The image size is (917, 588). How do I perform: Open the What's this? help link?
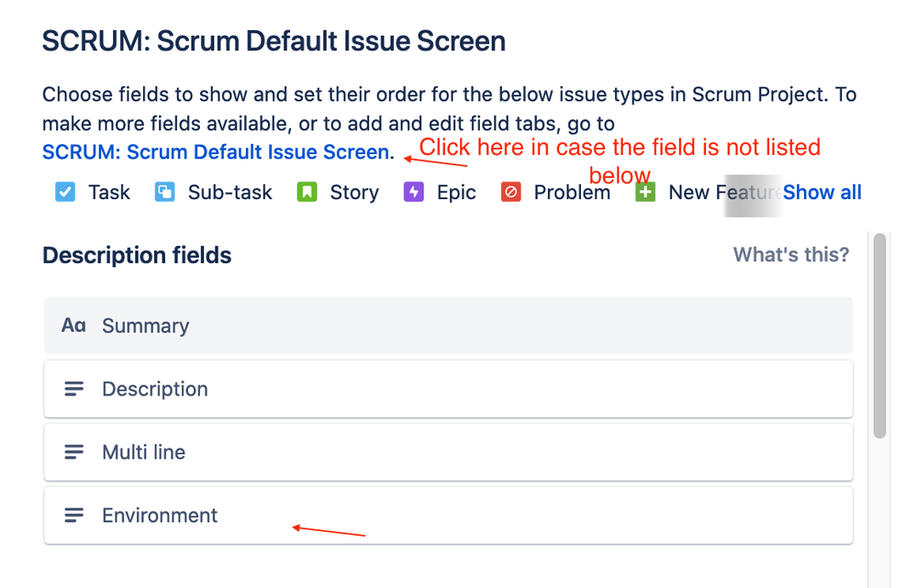(790, 255)
